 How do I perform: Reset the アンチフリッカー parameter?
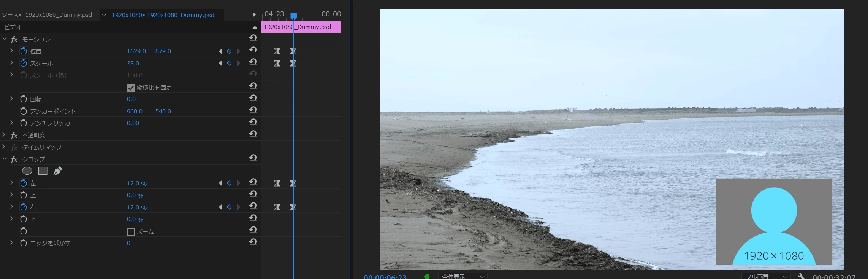[x=253, y=122]
